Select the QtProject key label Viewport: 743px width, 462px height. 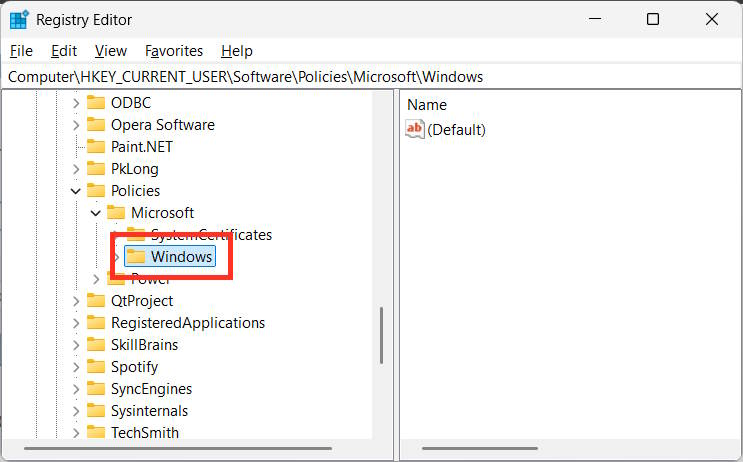point(142,301)
